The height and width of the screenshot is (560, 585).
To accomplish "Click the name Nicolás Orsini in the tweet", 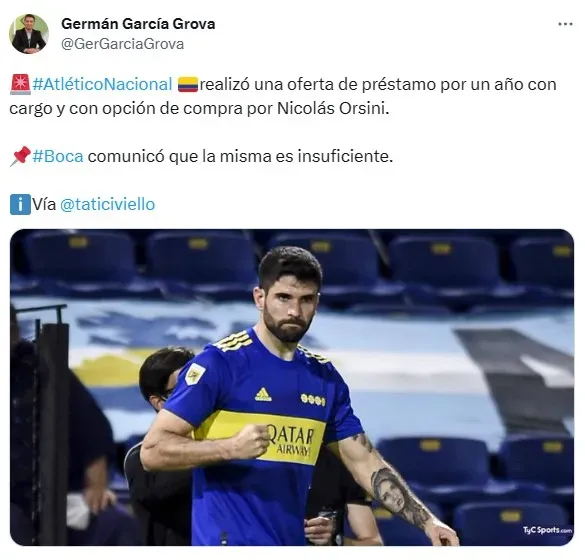I will coord(331,109).
